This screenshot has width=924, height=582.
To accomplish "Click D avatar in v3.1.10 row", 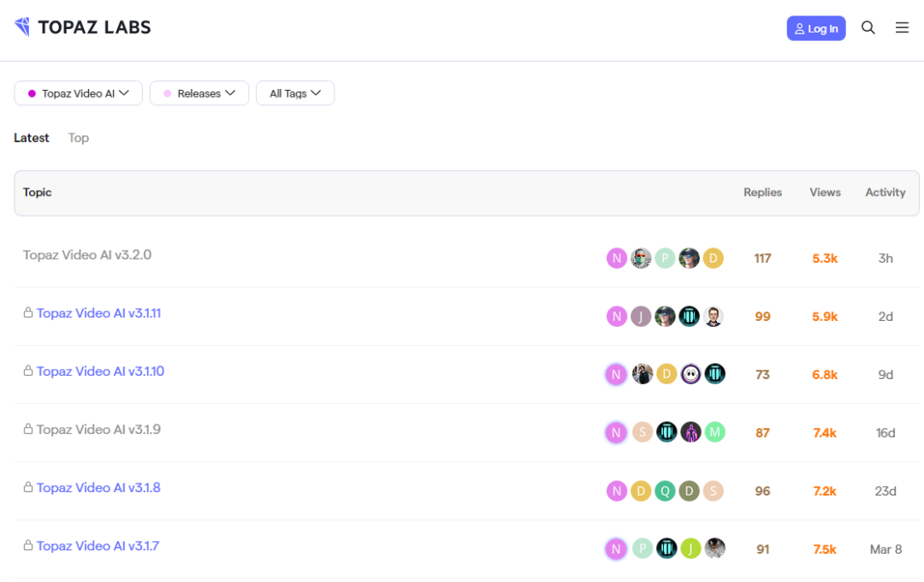I will tap(666, 374).
